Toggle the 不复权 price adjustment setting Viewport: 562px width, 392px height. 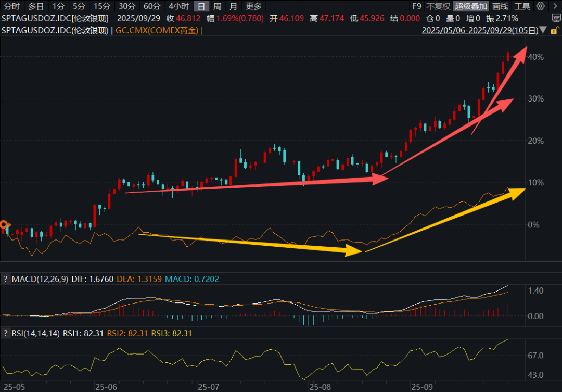point(439,6)
